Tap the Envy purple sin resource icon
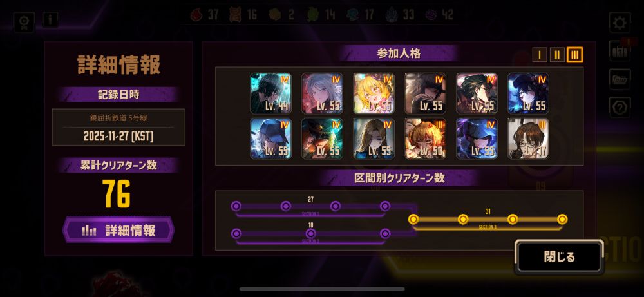The image size is (644, 297). coord(431,15)
